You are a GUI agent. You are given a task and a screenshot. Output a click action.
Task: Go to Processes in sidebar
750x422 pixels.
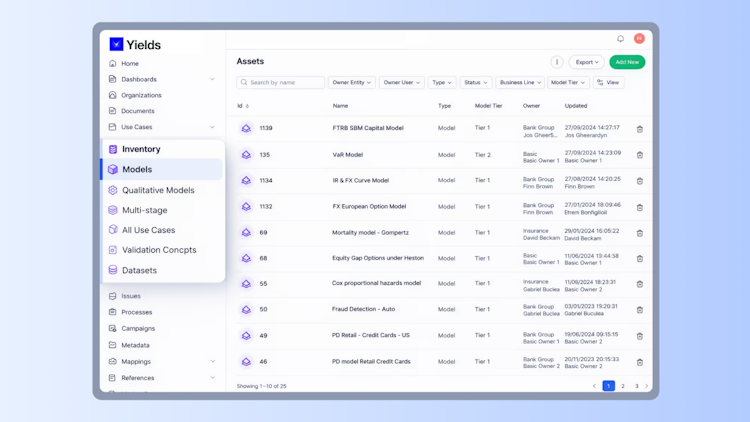(x=137, y=312)
